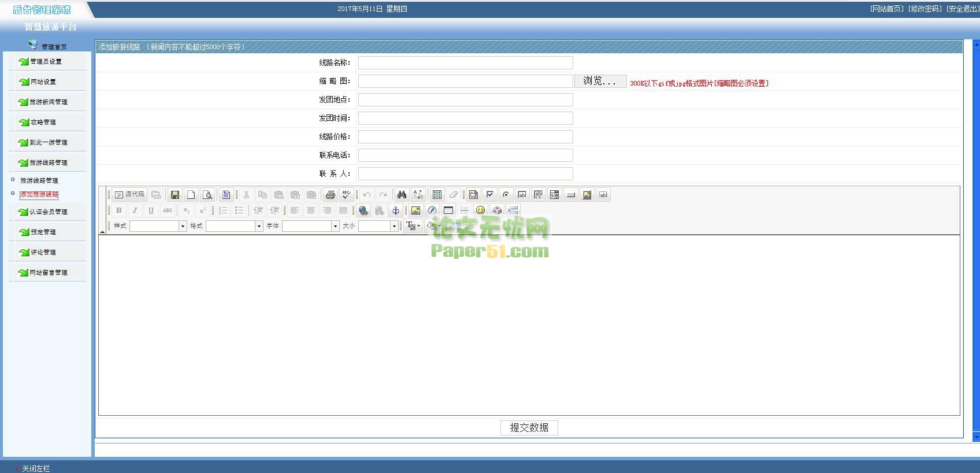
Task: Toggle underline formatting
Action: tap(151, 210)
